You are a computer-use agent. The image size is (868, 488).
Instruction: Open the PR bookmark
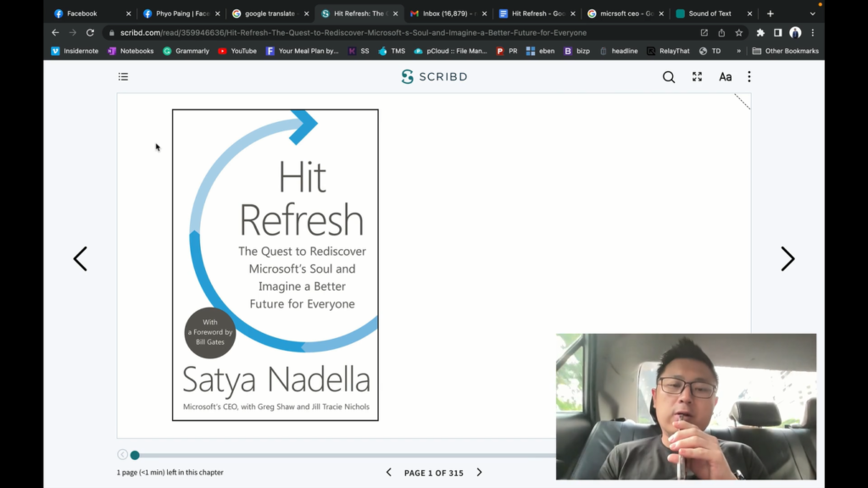tap(507, 51)
